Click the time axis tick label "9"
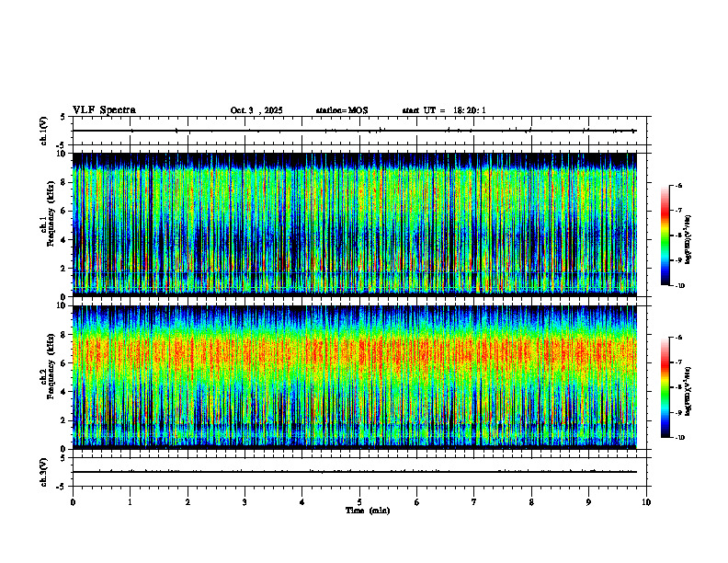Screen dimensions: 728x563 (588, 502)
